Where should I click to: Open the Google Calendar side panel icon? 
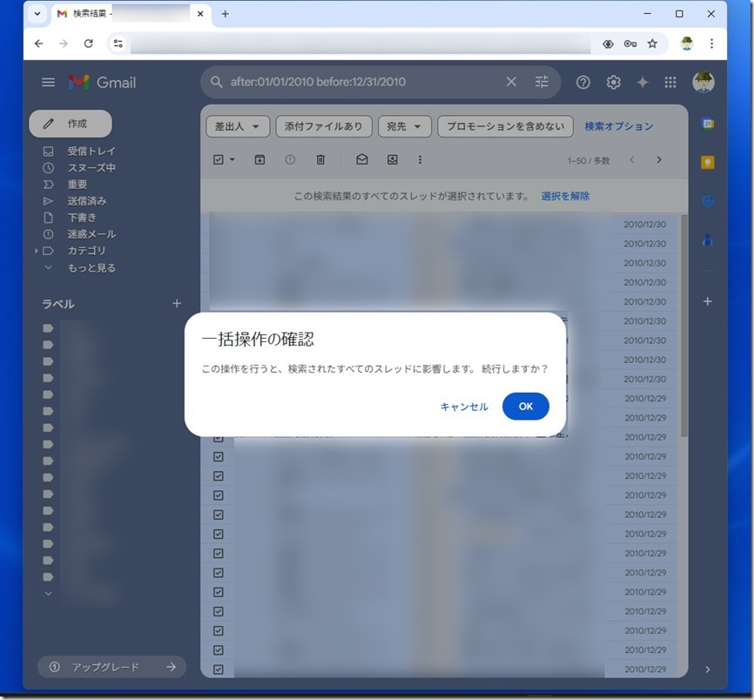(707, 124)
